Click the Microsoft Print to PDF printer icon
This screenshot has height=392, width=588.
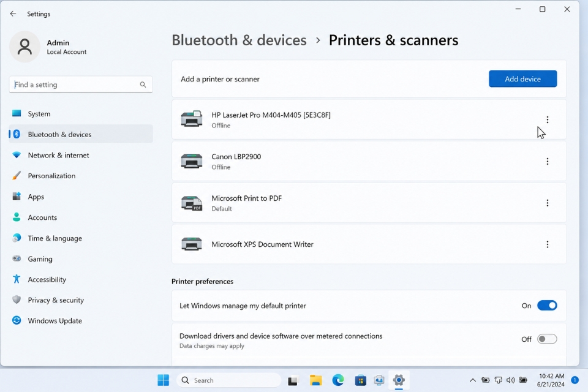coord(192,203)
